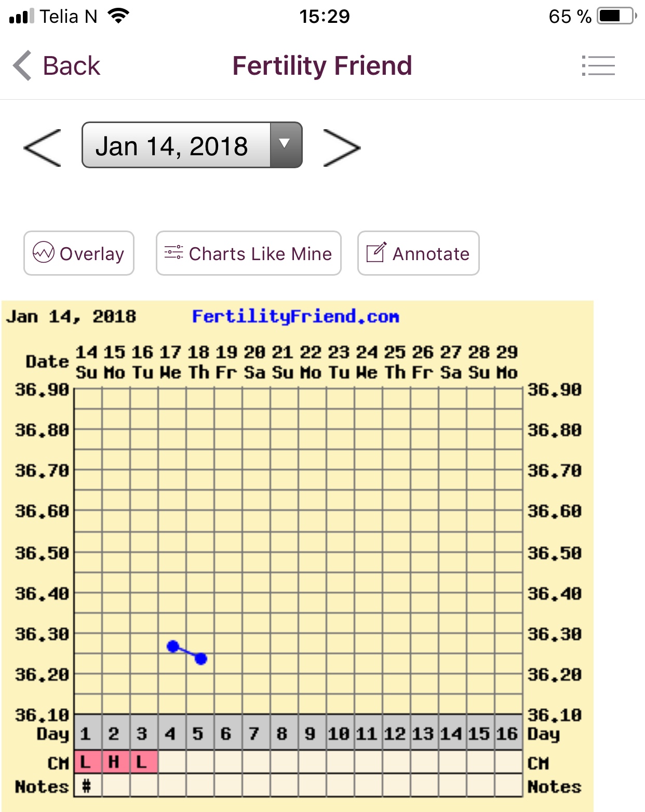The height and width of the screenshot is (812, 645).
Task: Open the hamburger list menu icon
Action: [x=598, y=66]
